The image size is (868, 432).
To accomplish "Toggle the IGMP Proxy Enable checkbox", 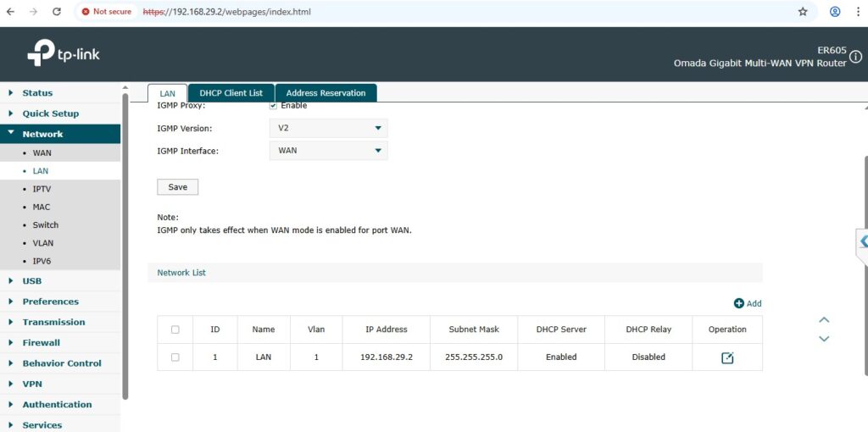I will click(x=273, y=106).
